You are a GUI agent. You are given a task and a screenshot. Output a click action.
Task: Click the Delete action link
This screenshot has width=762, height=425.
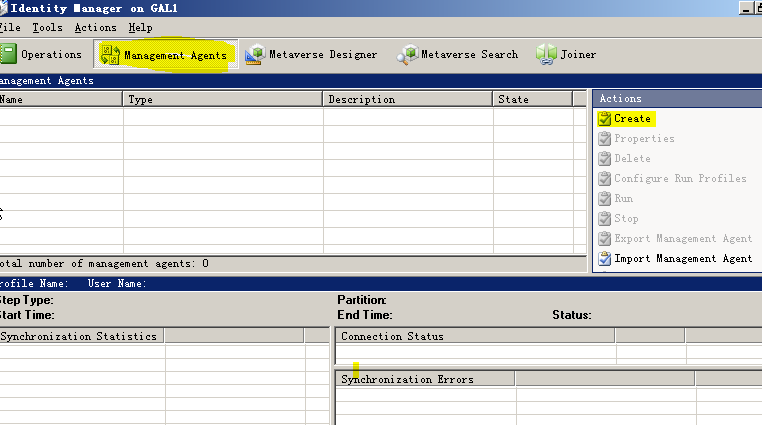coord(632,158)
